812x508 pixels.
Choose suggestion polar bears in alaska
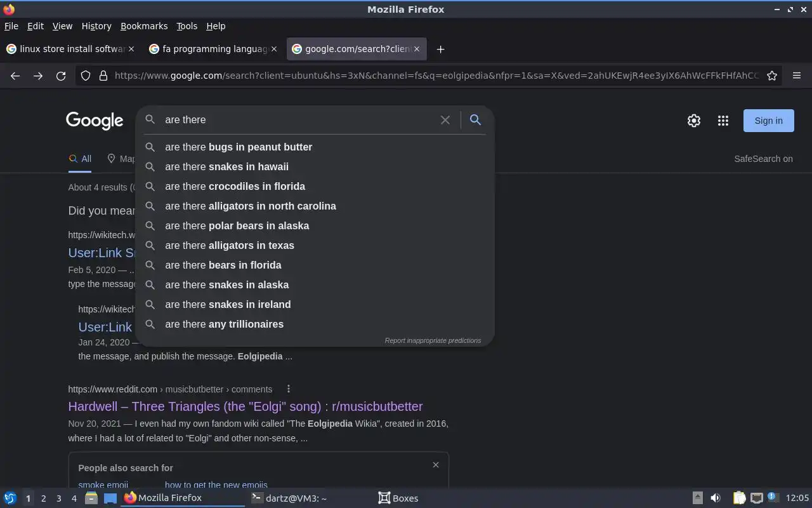pos(315,225)
